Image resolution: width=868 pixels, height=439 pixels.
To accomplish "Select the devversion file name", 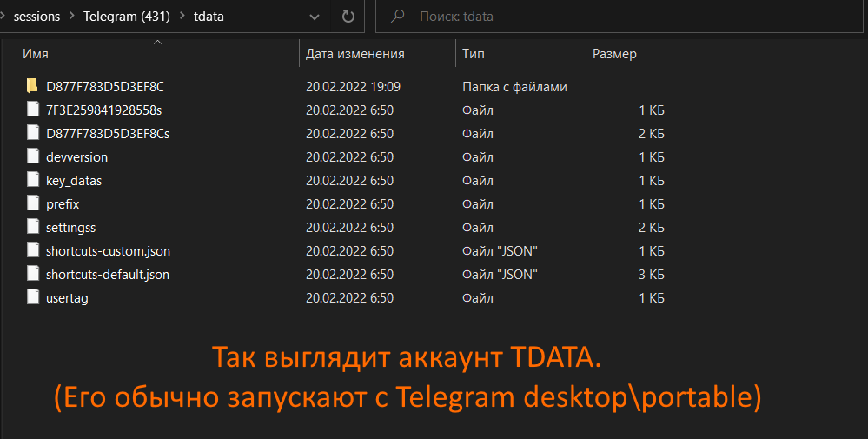I will 77,157.
